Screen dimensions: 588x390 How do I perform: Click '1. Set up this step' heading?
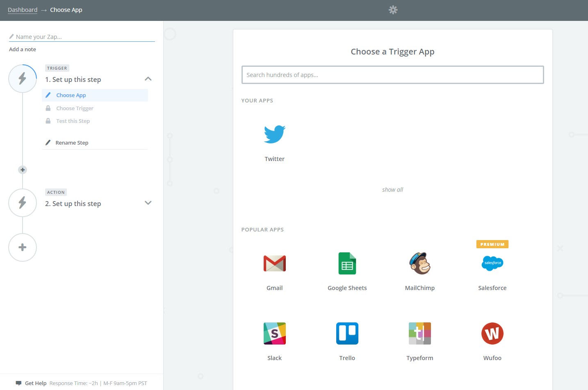coord(73,79)
